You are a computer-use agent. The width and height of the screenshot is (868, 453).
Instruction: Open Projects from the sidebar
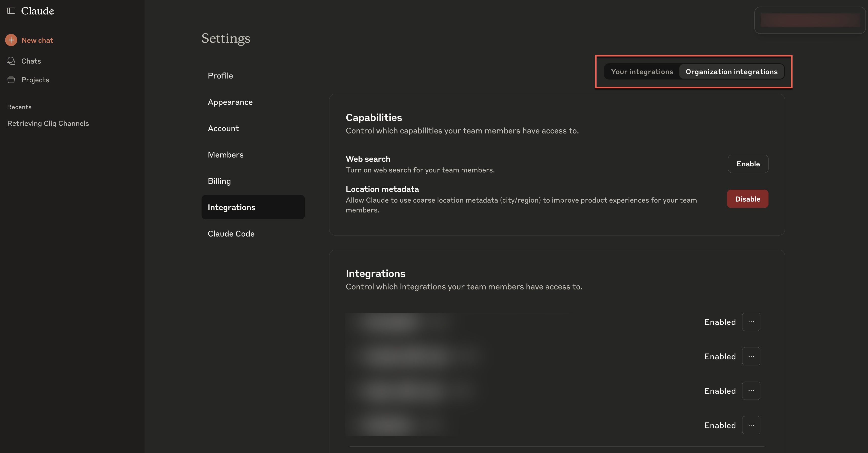[35, 80]
